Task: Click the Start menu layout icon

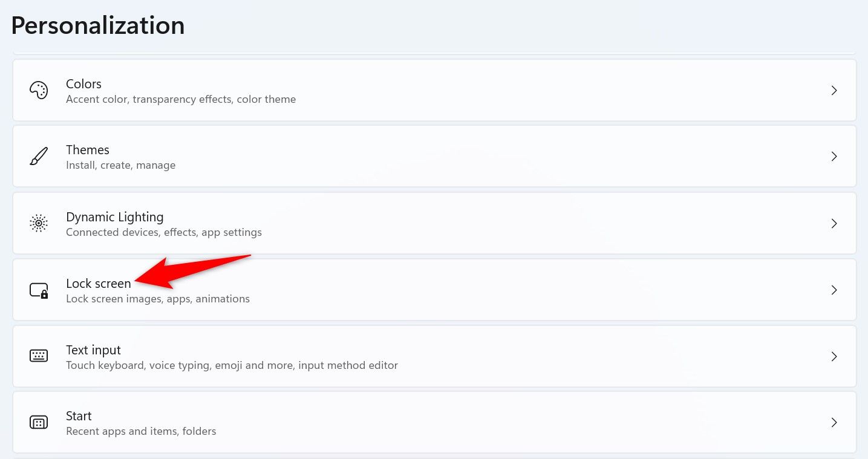Action: click(39, 422)
